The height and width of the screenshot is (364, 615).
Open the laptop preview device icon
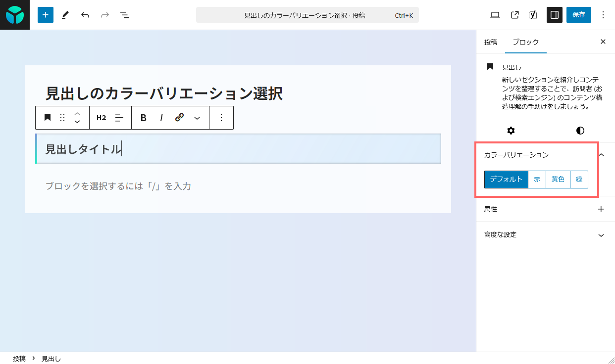pyautogui.click(x=495, y=15)
